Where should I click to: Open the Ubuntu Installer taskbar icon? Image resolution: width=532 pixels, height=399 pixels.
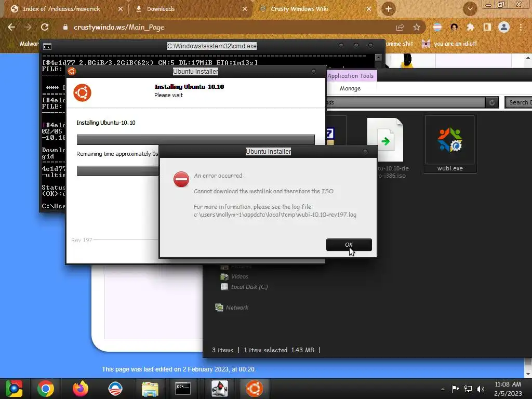pyautogui.click(x=255, y=389)
